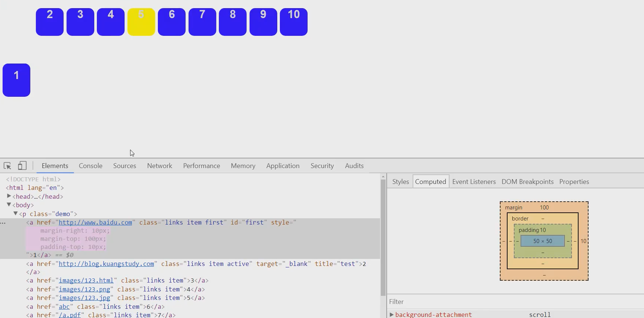Image resolution: width=644 pixels, height=318 pixels.
Task: Click the blue page link numbered 10
Action: 294,22
